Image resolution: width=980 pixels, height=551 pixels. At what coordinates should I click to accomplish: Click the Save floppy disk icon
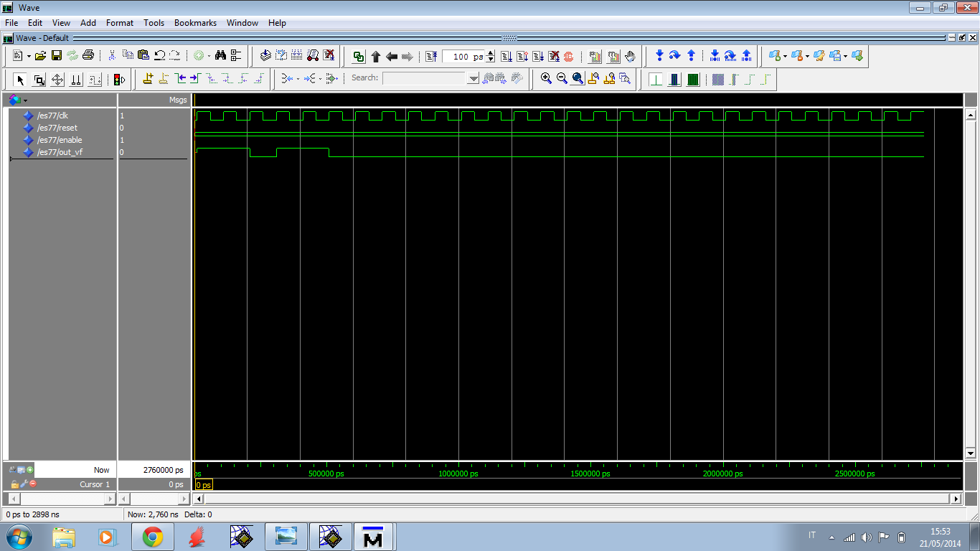pos(56,56)
